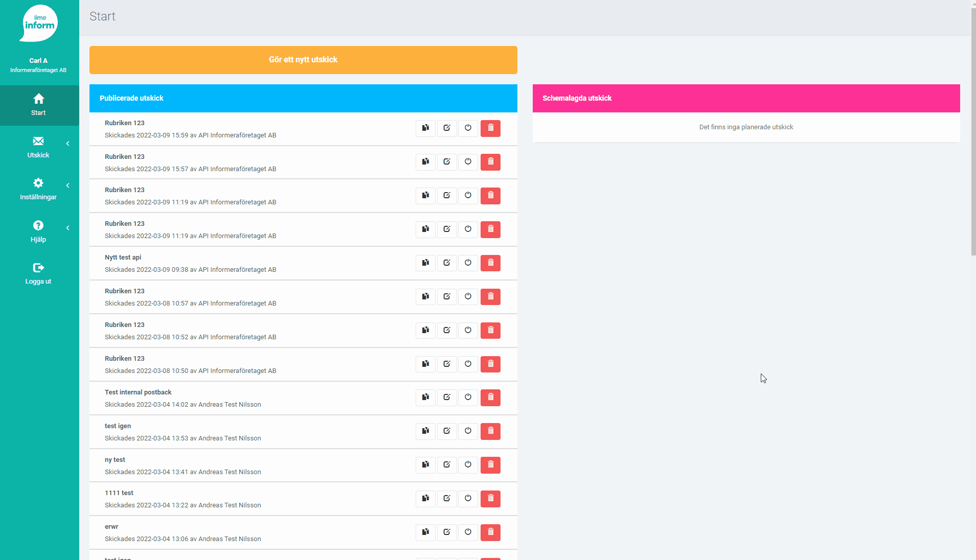976x560 pixels.
Task: Unpublish ny test with the power icon
Action: pyautogui.click(x=468, y=465)
